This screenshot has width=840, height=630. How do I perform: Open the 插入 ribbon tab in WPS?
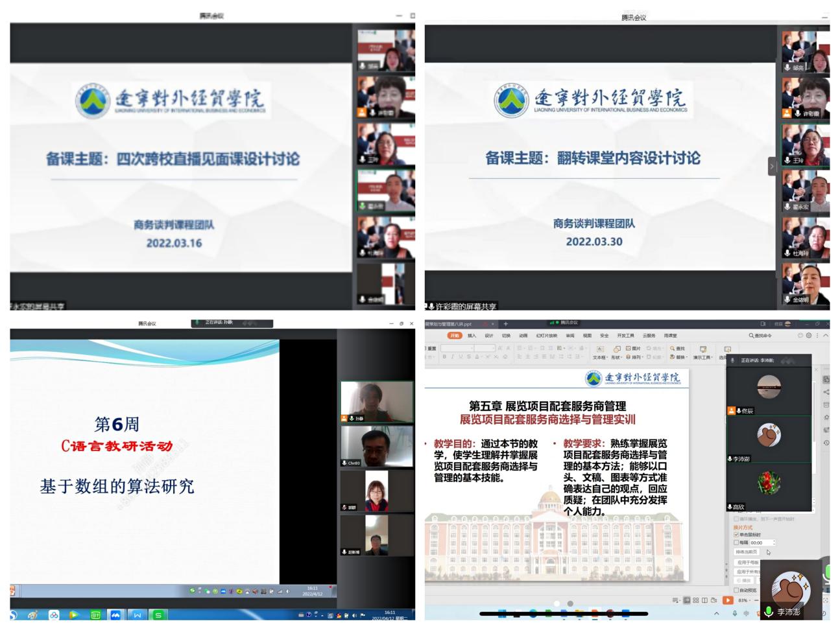click(x=472, y=336)
